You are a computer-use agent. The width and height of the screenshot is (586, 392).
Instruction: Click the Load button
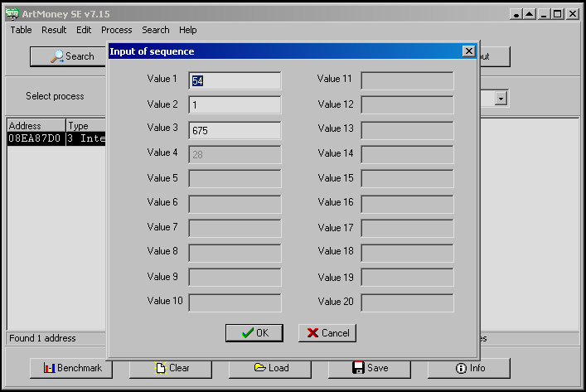(270, 368)
